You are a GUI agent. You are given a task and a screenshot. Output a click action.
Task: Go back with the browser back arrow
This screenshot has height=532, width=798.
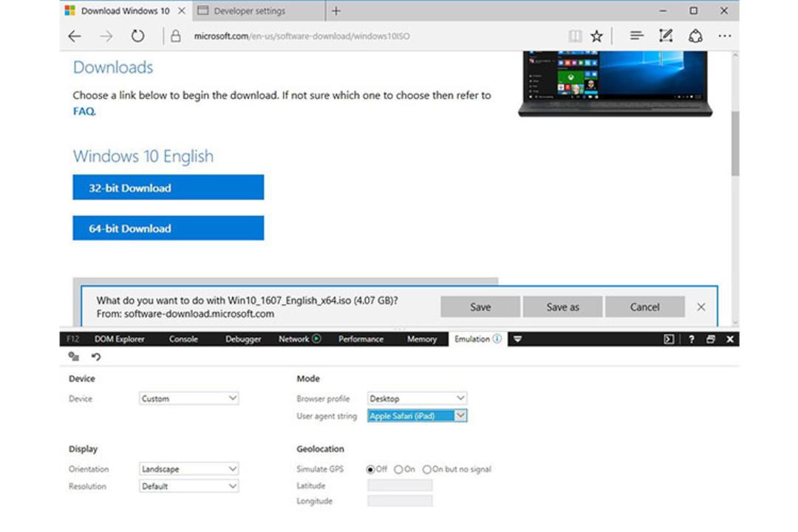75,36
